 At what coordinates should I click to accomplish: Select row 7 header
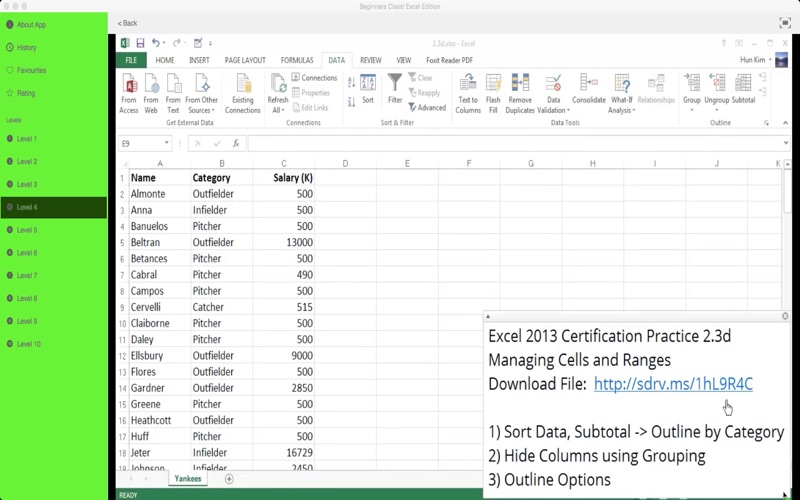122,275
